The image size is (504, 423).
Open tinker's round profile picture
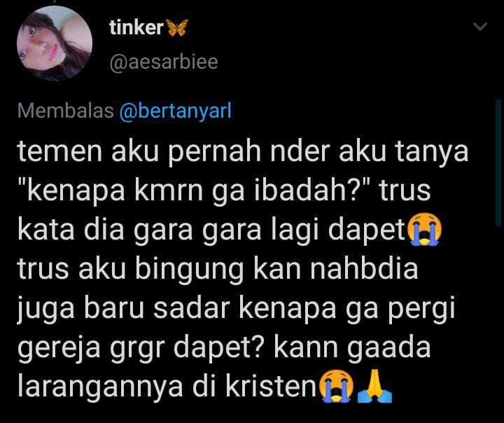tap(55, 43)
